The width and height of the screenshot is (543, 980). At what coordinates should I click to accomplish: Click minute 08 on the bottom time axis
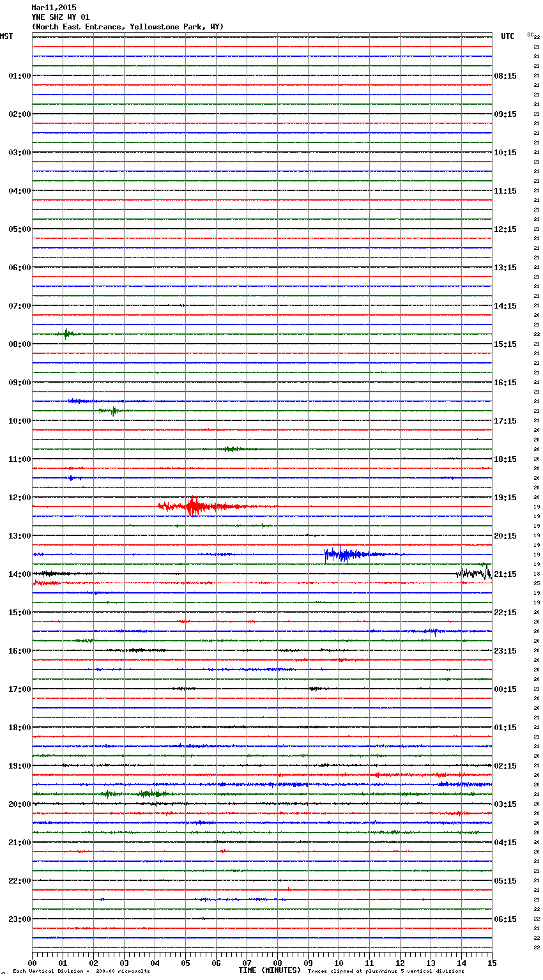point(277,963)
